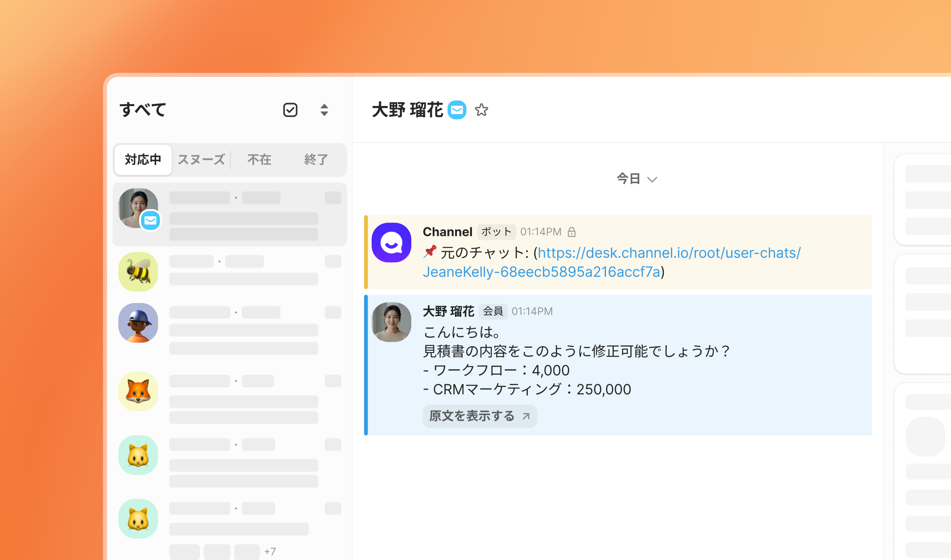This screenshot has height=560, width=951.
Task: Click the ボット badge next to Channel
Action: click(496, 232)
